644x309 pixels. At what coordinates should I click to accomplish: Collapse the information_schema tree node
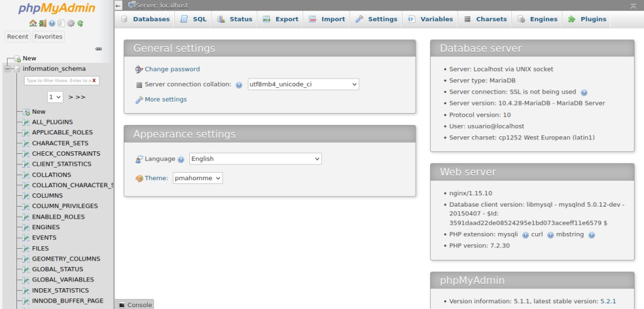point(7,69)
